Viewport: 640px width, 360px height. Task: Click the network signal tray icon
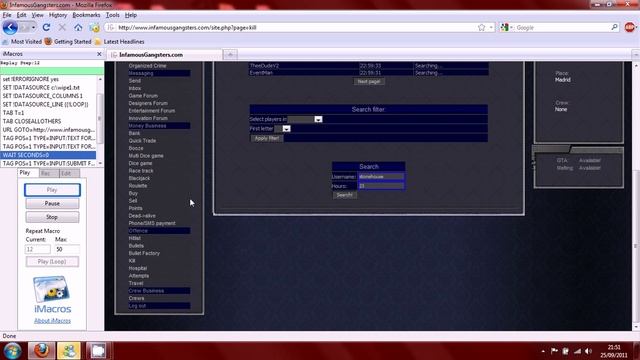click(577, 351)
